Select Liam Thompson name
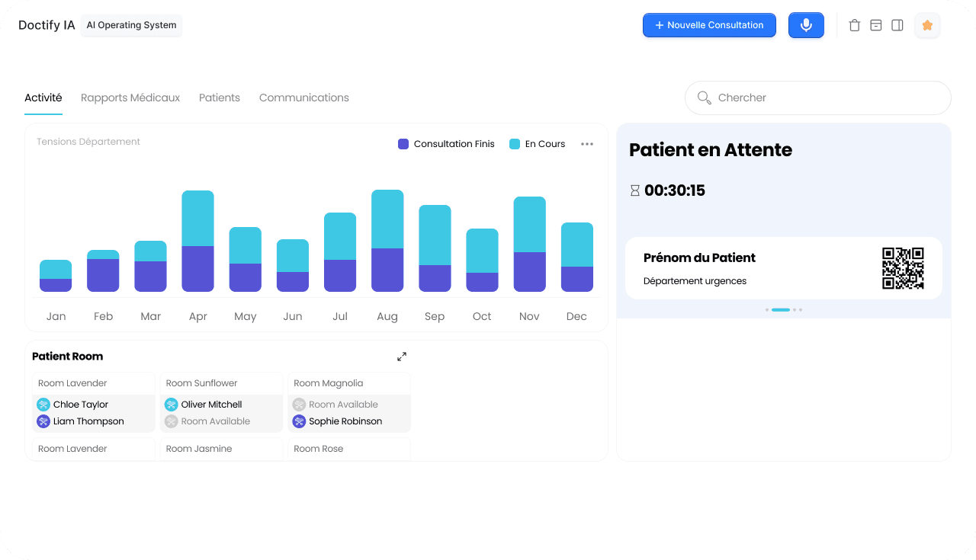 88,421
